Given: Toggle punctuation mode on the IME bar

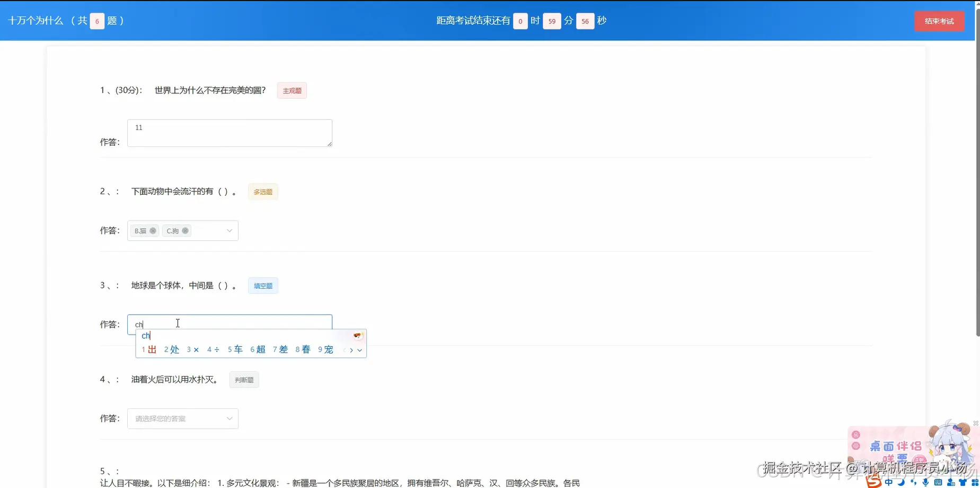Looking at the screenshot, I should click(x=913, y=482).
